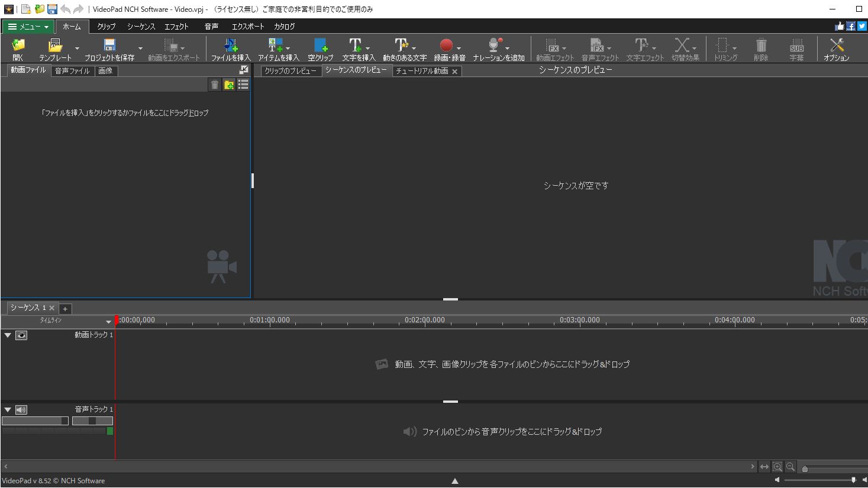Click 文字を挿入 insert text icon
This screenshot has height=488, width=868.
tap(355, 45)
